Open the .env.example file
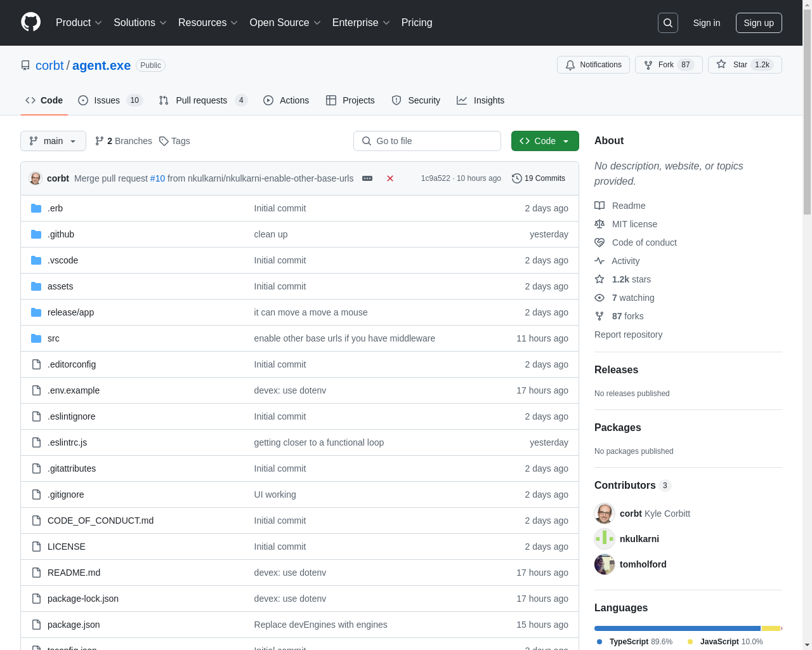This screenshot has height=650, width=812. (74, 390)
